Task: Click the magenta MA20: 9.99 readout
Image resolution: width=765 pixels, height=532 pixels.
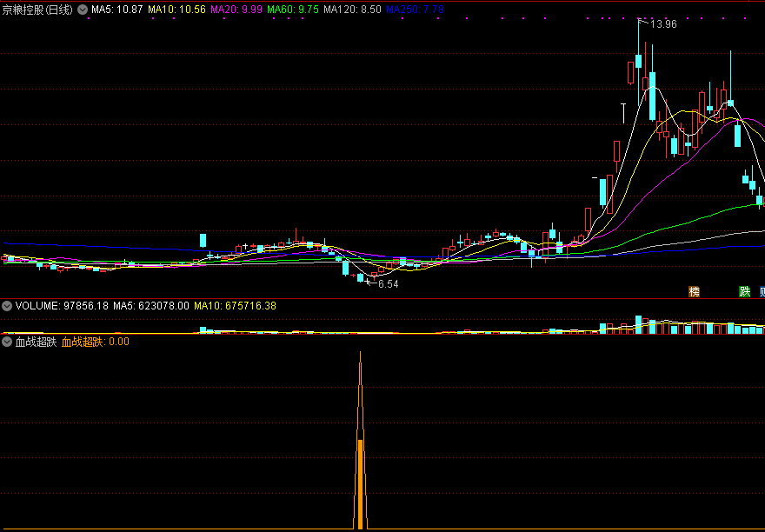Action: coord(236,10)
